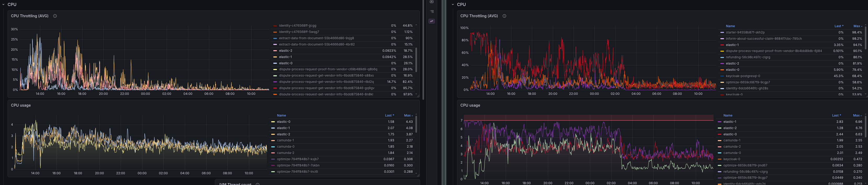
Task: Click the red color swatch of series ending gq9gv
Action: [275, 88]
